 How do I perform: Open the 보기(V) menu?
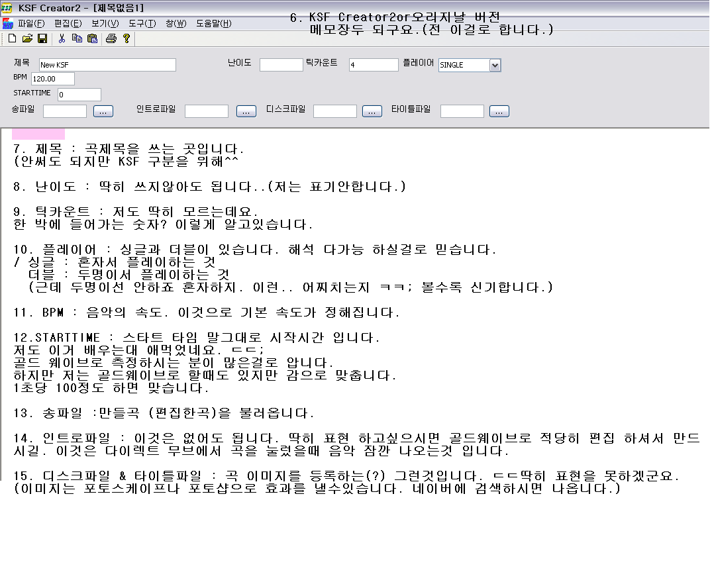tap(104, 23)
